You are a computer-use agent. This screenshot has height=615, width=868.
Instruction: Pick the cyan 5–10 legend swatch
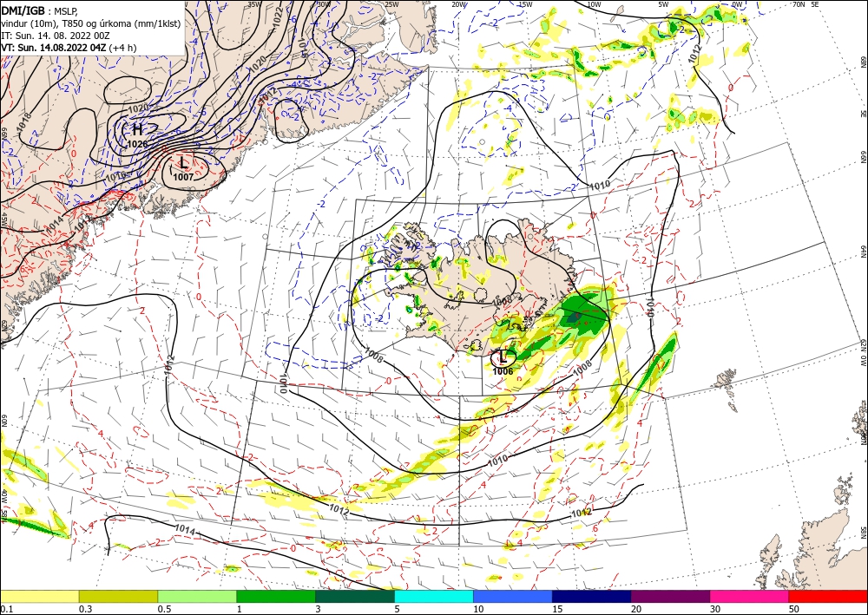pyautogui.click(x=434, y=596)
